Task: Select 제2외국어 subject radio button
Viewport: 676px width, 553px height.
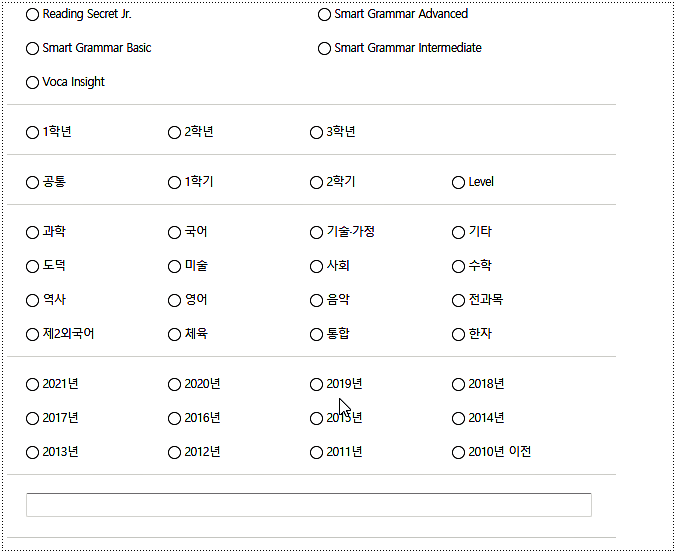Action: click(x=33, y=335)
